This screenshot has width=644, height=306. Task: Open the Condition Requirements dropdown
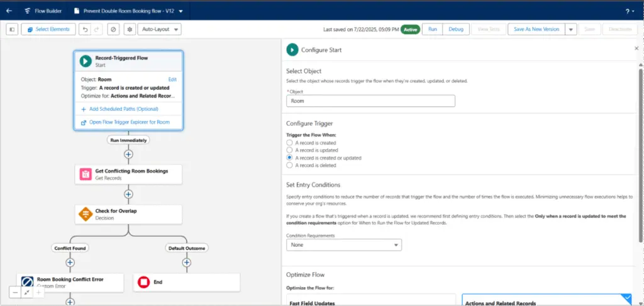tap(344, 245)
